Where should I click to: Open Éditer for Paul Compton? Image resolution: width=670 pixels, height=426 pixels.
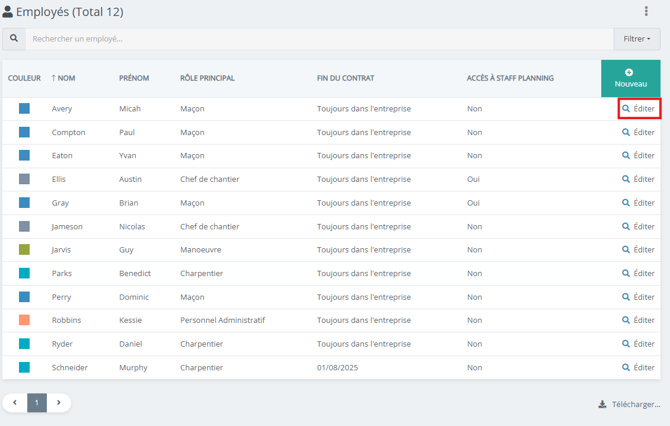pyautogui.click(x=638, y=132)
